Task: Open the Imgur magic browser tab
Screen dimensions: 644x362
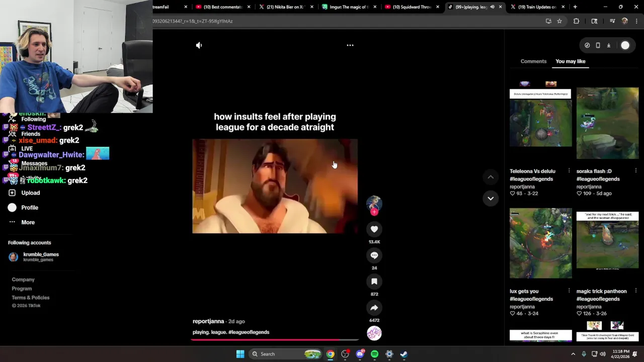Action: pos(348,7)
